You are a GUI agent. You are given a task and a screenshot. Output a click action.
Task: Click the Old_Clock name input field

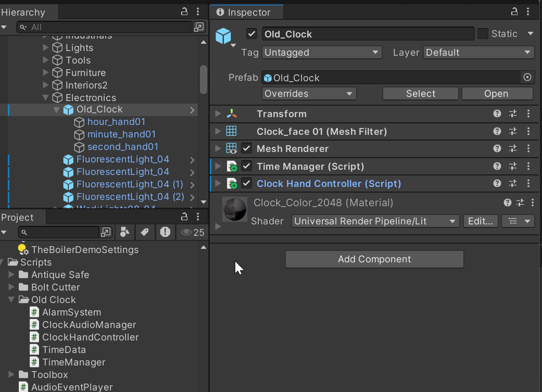pos(368,34)
